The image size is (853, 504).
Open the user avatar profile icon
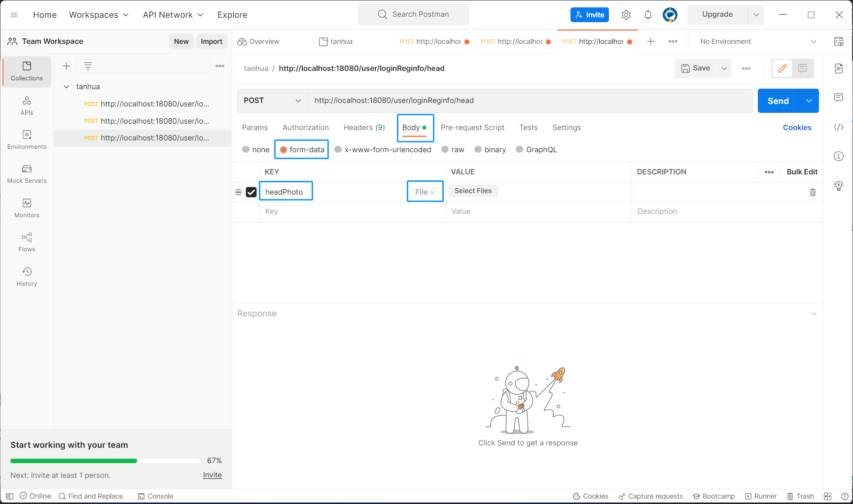click(670, 15)
